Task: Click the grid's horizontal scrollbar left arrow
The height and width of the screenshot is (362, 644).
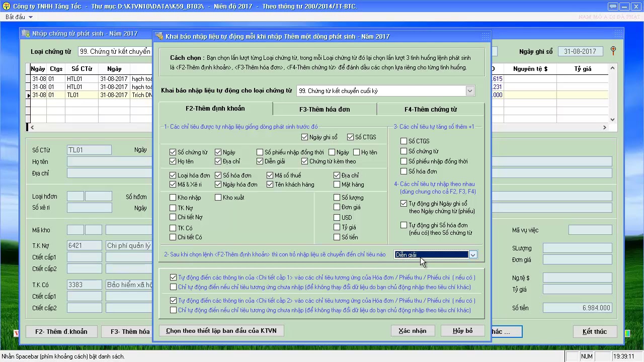Action: [x=32, y=128]
